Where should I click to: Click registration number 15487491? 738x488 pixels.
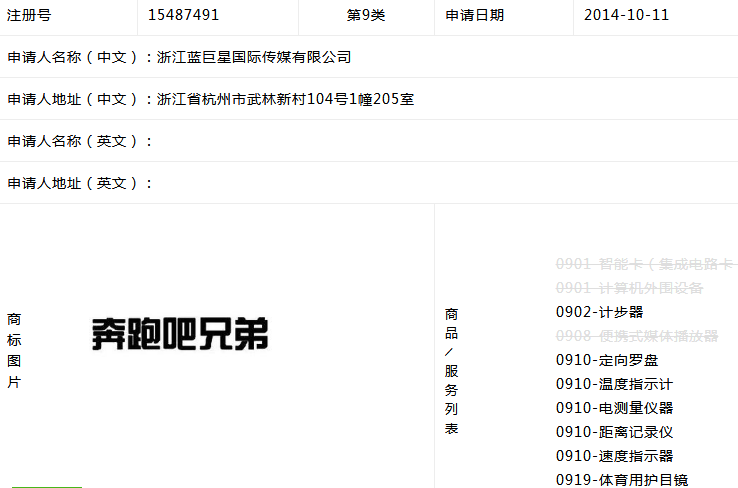pyautogui.click(x=184, y=15)
